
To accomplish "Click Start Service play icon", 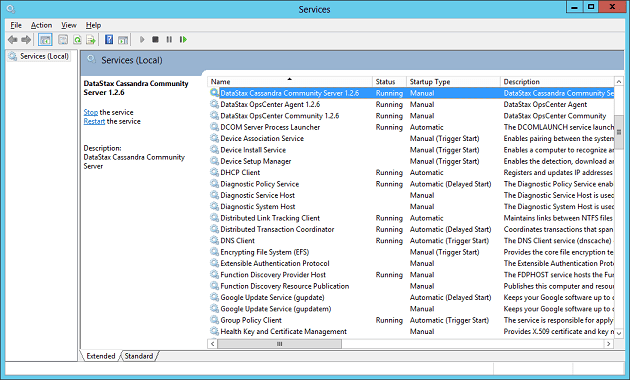I will pyautogui.click(x=142, y=39).
